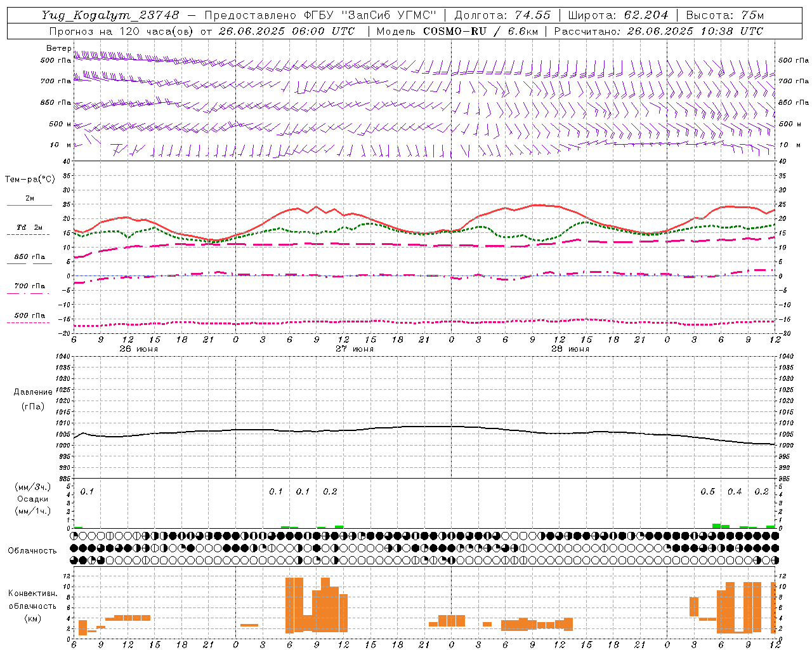Click the Ветер panel label

59,48
